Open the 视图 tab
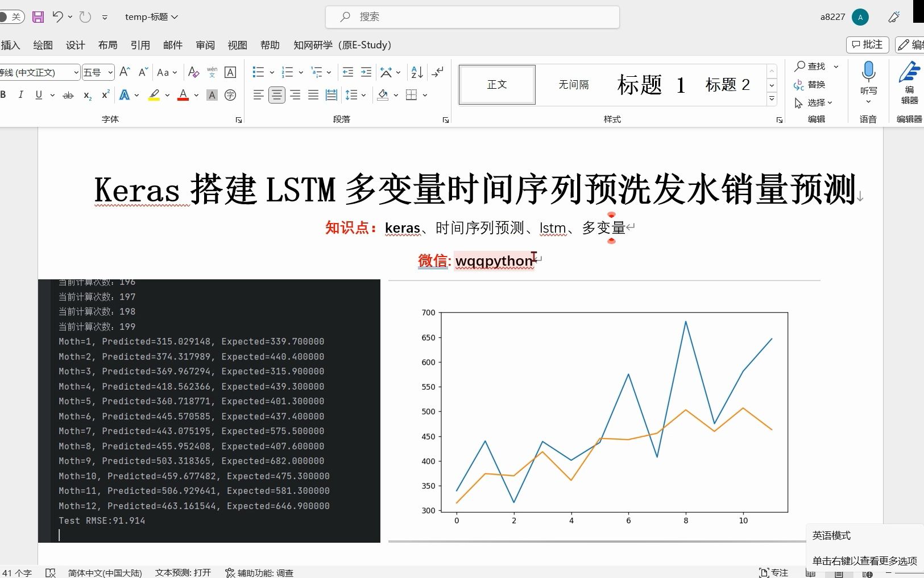This screenshot has width=924, height=578. [238, 45]
